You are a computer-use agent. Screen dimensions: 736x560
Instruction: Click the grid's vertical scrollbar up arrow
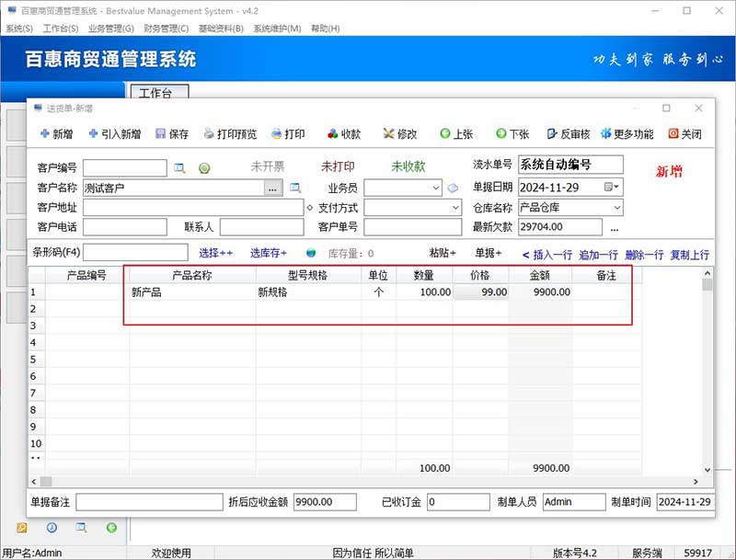point(707,273)
